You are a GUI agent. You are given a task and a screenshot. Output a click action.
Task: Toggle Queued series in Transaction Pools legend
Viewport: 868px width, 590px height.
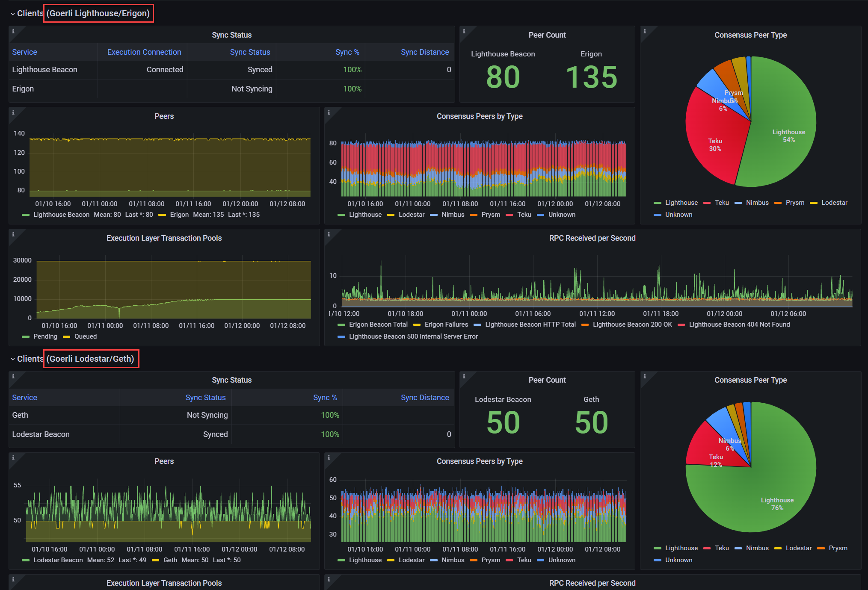click(86, 336)
